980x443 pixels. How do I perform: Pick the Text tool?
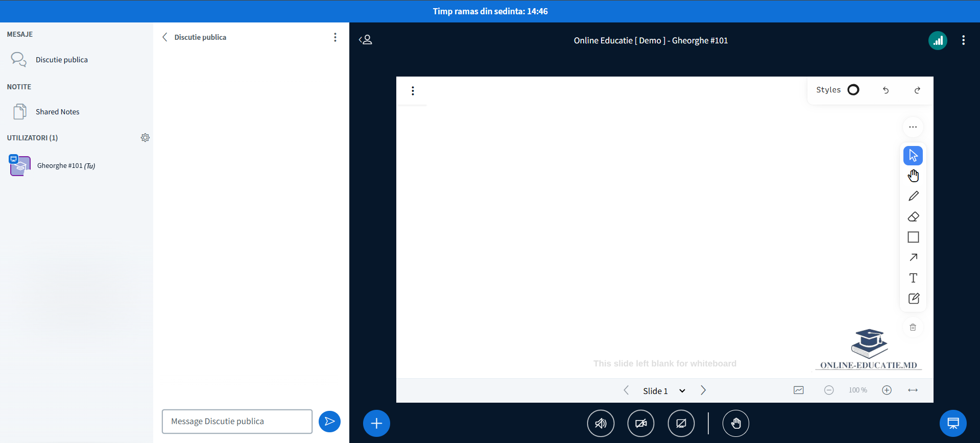point(913,278)
